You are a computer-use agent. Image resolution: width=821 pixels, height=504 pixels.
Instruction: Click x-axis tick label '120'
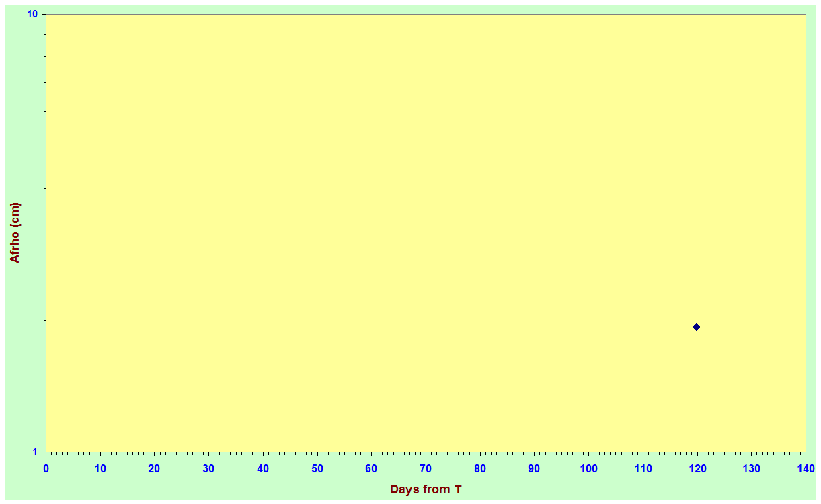(x=697, y=468)
